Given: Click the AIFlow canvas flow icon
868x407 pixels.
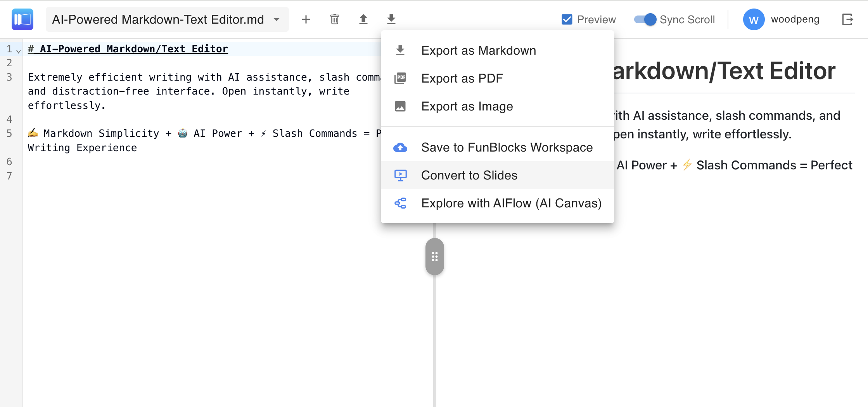Looking at the screenshot, I should 400,203.
